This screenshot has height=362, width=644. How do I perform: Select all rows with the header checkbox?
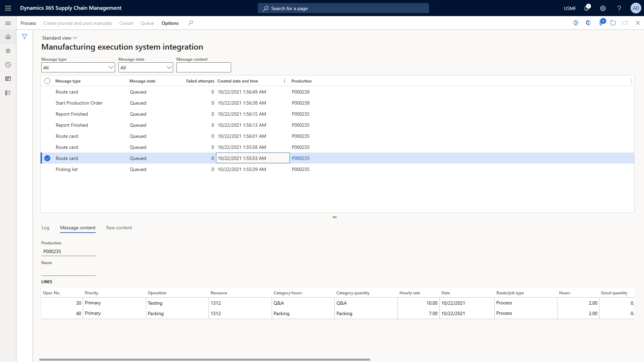(47, 81)
